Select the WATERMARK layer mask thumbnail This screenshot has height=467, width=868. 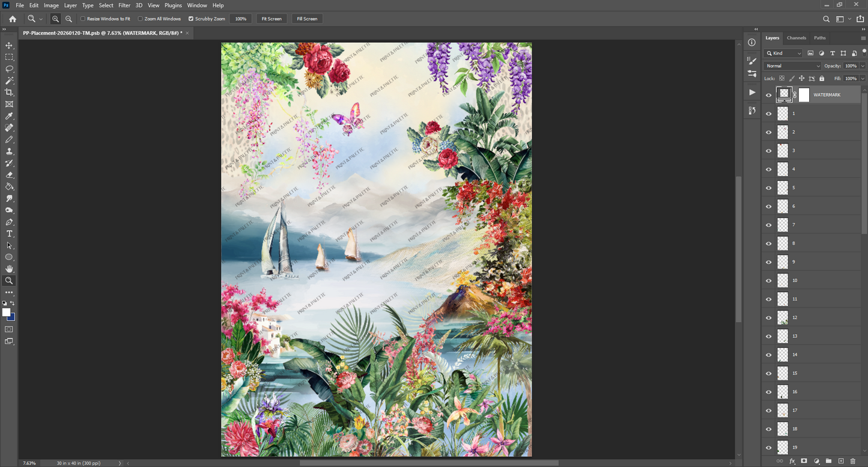tap(804, 95)
